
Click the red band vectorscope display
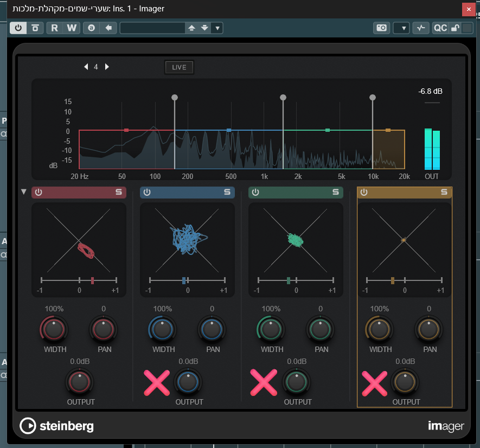[79, 240]
